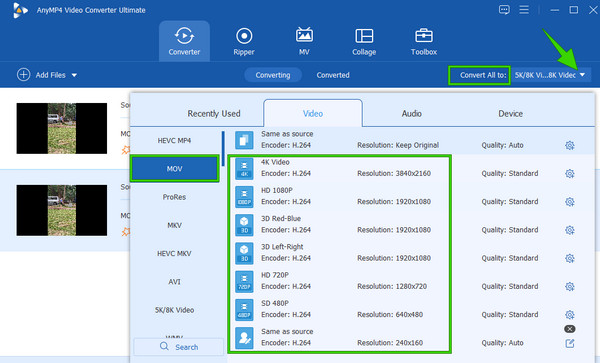
Task: Open the Collage module
Action: click(364, 41)
